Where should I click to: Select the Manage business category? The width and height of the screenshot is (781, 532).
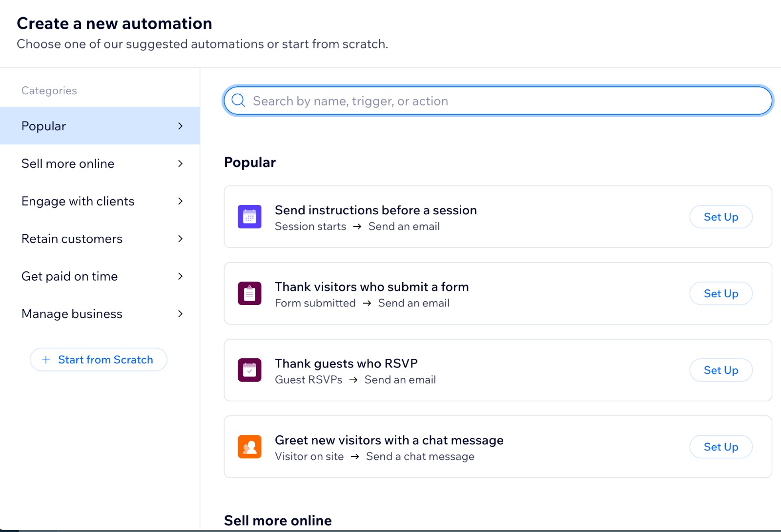(x=72, y=314)
